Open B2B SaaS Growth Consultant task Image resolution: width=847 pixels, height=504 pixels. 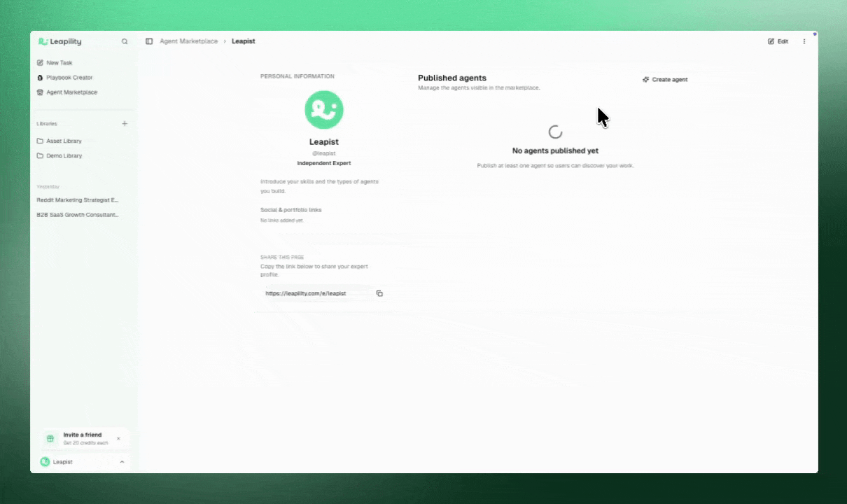pyautogui.click(x=78, y=215)
